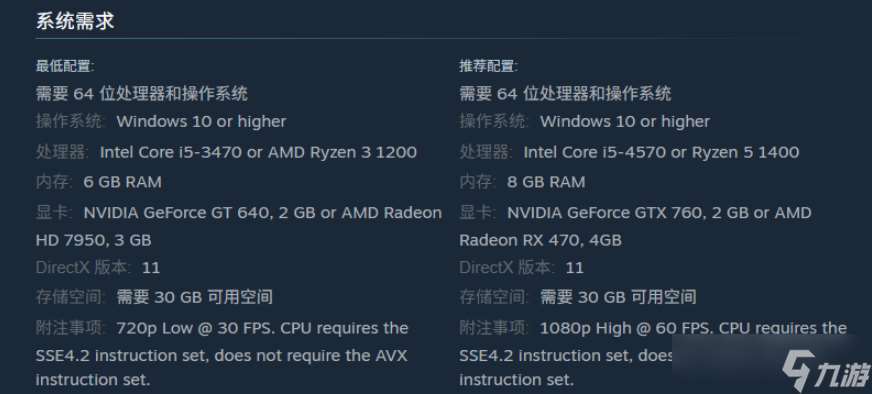Click 720p Low @ 30 FPS note
This screenshot has height=394, width=872.
[196, 328]
